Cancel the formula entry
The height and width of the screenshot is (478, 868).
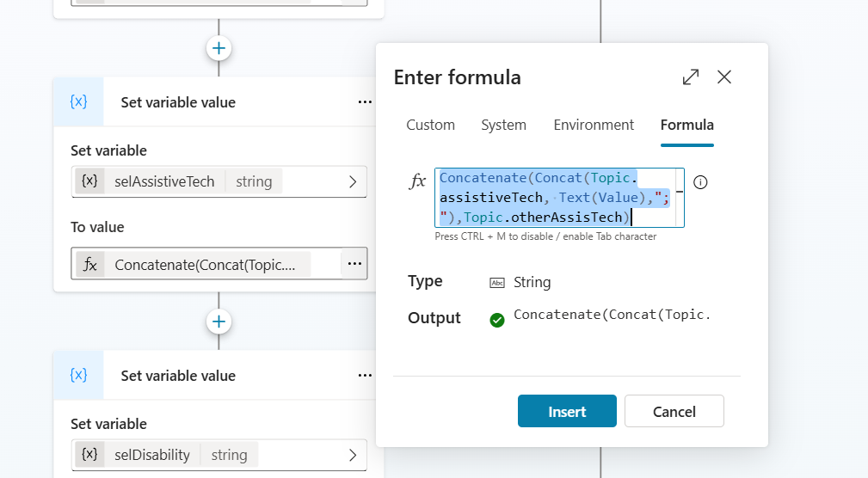click(674, 412)
